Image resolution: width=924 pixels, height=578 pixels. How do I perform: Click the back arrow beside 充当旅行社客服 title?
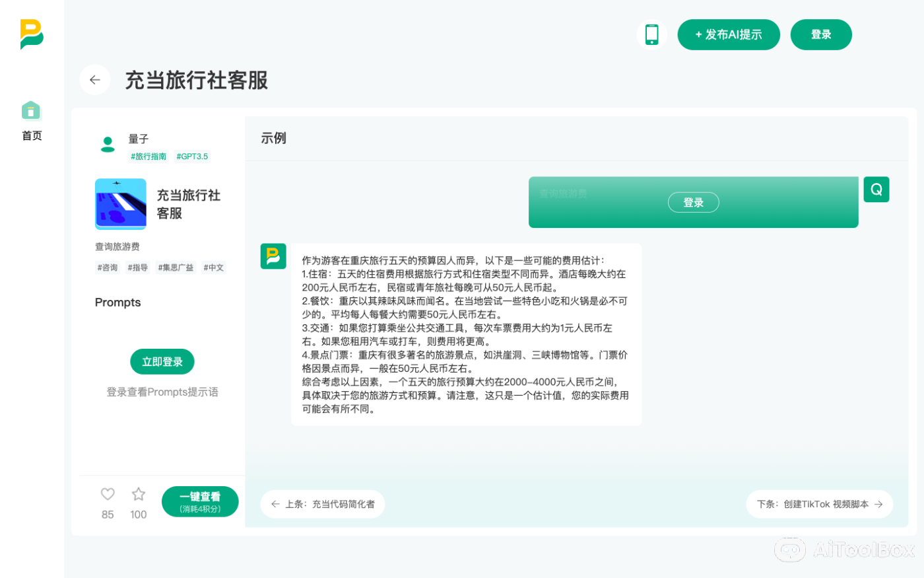click(x=94, y=79)
